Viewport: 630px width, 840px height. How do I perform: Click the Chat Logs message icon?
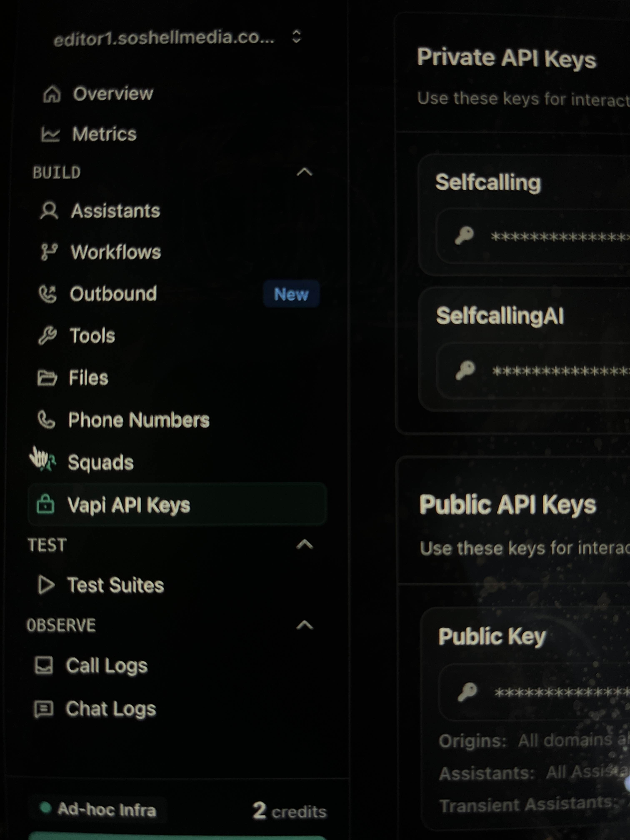click(x=44, y=709)
